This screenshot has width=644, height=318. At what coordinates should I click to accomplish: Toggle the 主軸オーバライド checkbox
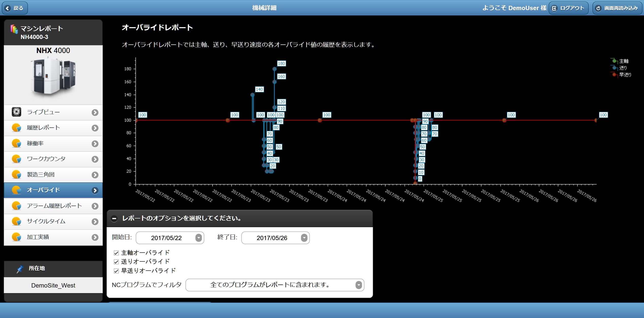click(116, 253)
